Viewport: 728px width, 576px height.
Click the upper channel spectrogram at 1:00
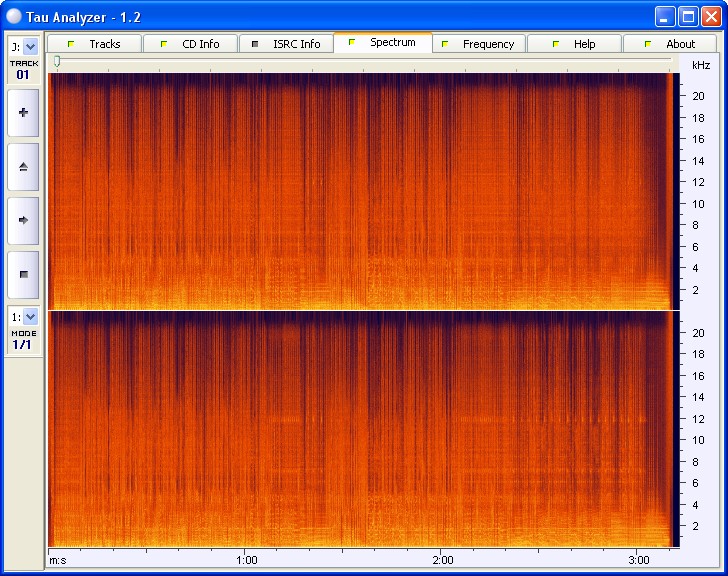pyautogui.click(x=246, y=190)
